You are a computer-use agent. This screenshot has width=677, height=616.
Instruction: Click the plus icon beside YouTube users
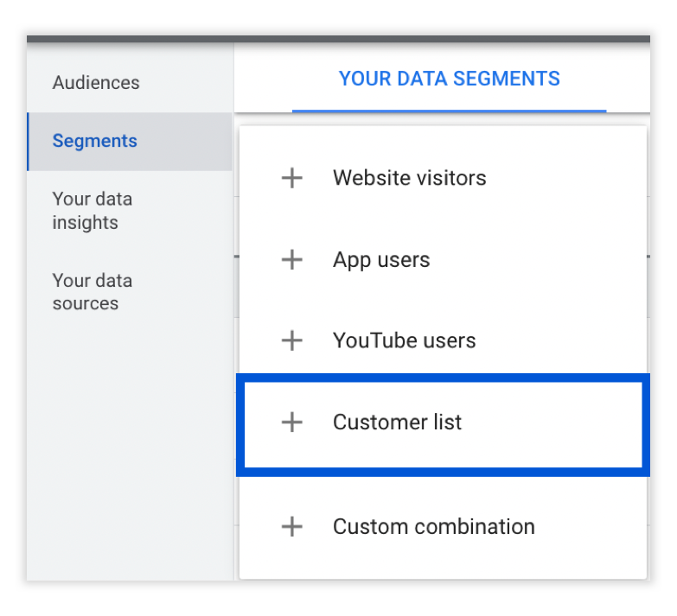pos(292,340)
